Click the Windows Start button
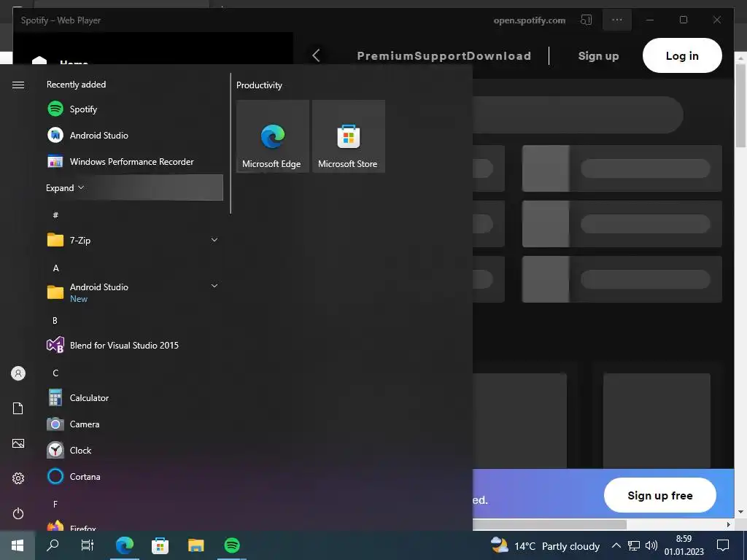The width and height of the screenshot is (747, 560). [x=18, y=545]
